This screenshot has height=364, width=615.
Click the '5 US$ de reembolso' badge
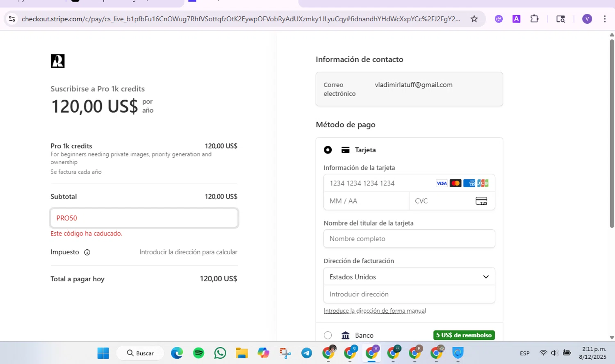coord(464,335)
